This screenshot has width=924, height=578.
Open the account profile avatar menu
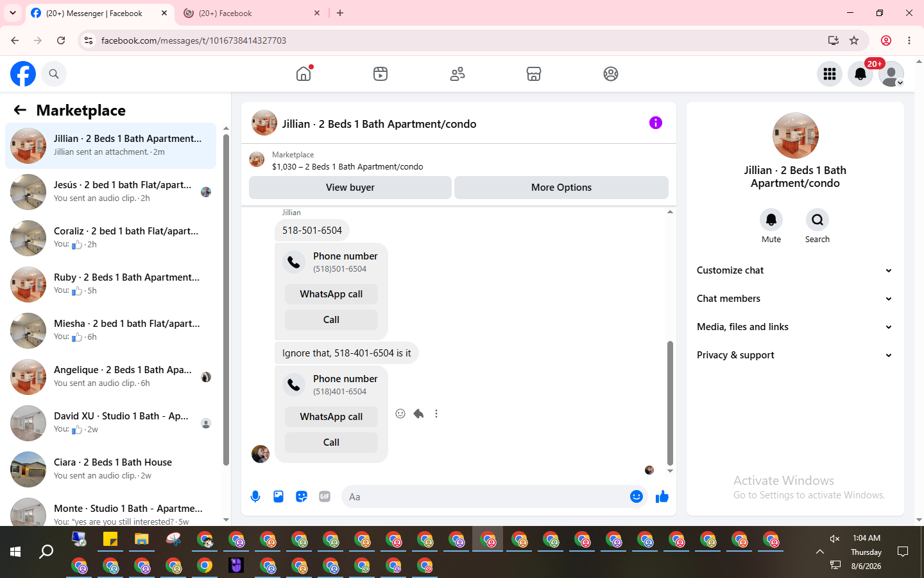coord(891,74)
